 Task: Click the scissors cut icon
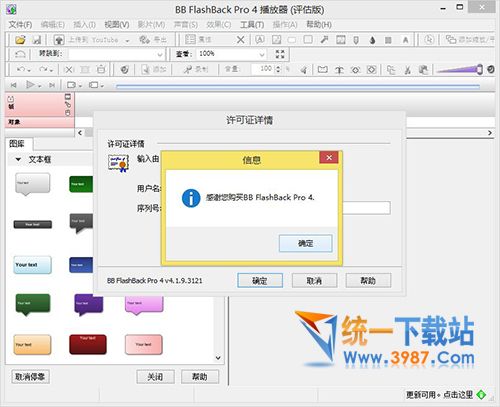(407, 70)
